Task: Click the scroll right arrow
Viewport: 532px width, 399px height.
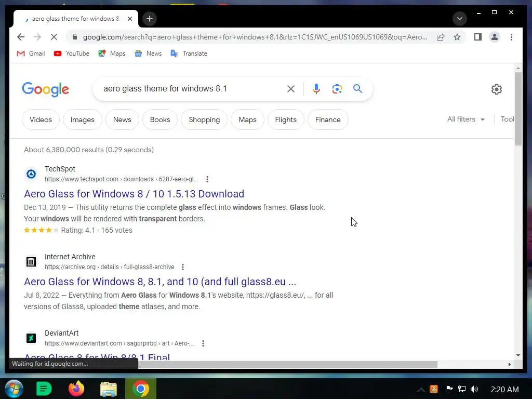Action: click(509, 364)
